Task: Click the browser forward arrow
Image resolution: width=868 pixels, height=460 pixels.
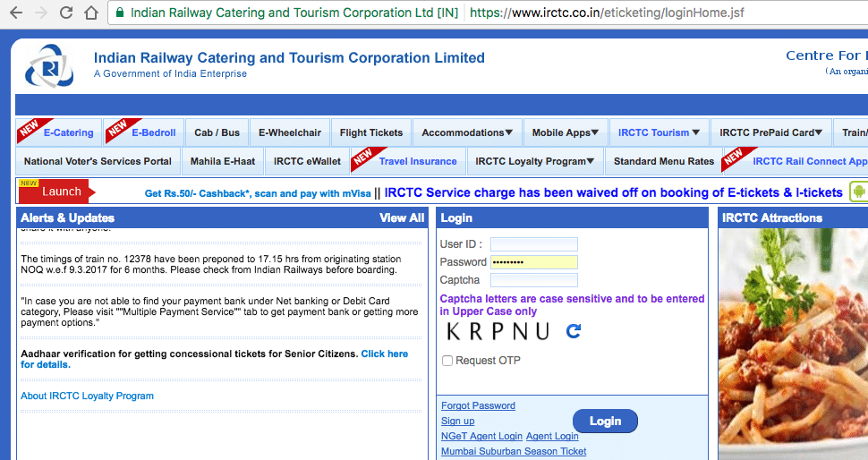Action: (41, 13)
